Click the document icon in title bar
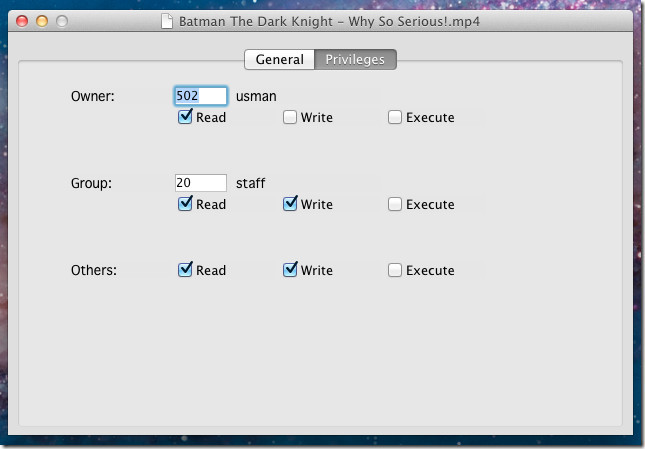Screen dimensions: 645x449 click(167, 21)
